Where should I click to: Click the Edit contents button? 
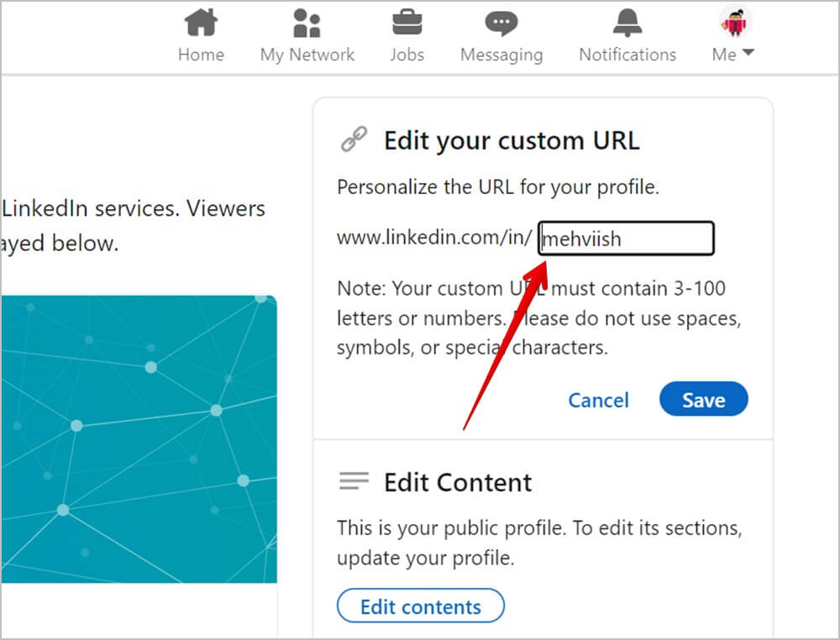421,606
